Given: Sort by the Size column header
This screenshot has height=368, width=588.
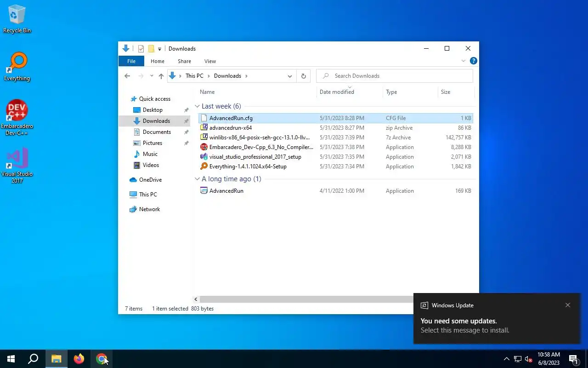Looking at the screenshot, I should [x=456, y=92].
